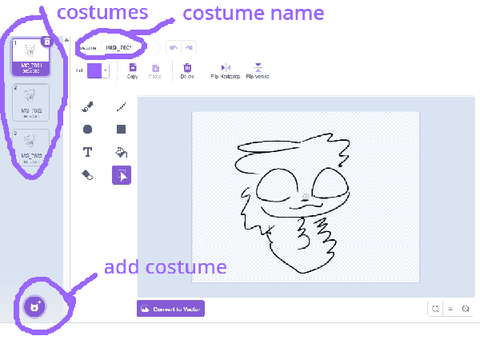Click Flip Vertical

pos(258,71)
